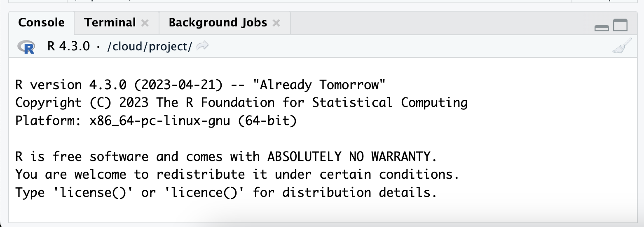Viewport: 644px width, 227px height.
Task: Click the 'welcome to redistribute' line
Action: (x=237, y=175)
